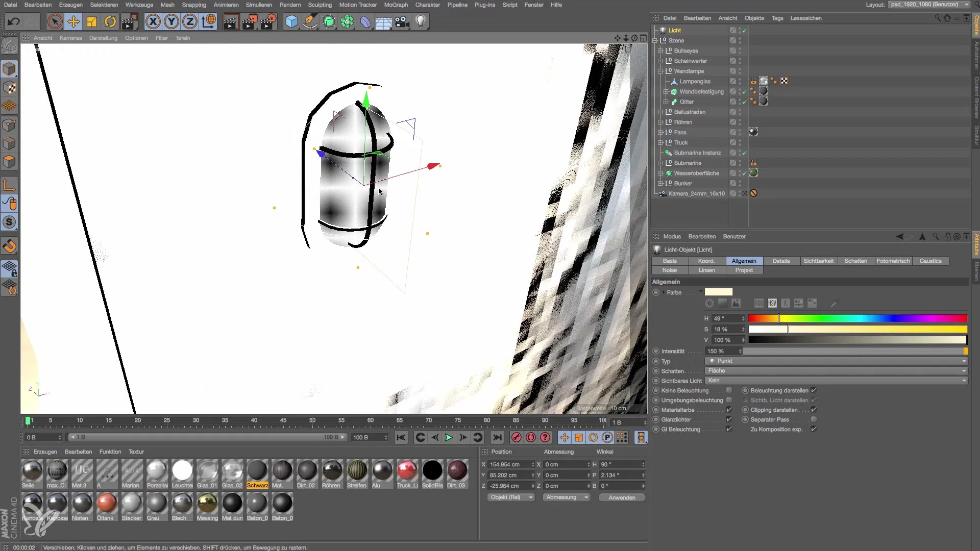Open the spline pen tool

pos(310,21)
